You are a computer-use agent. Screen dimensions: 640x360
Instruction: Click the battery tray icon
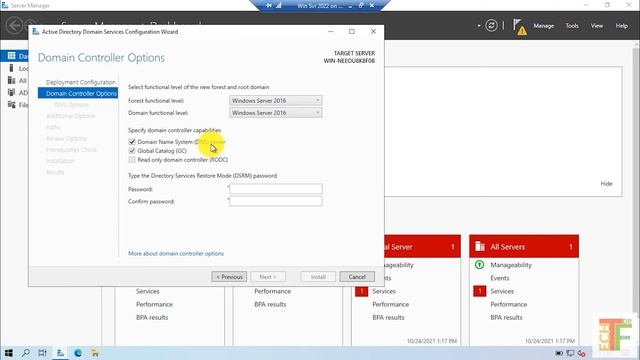coord(559,353)
